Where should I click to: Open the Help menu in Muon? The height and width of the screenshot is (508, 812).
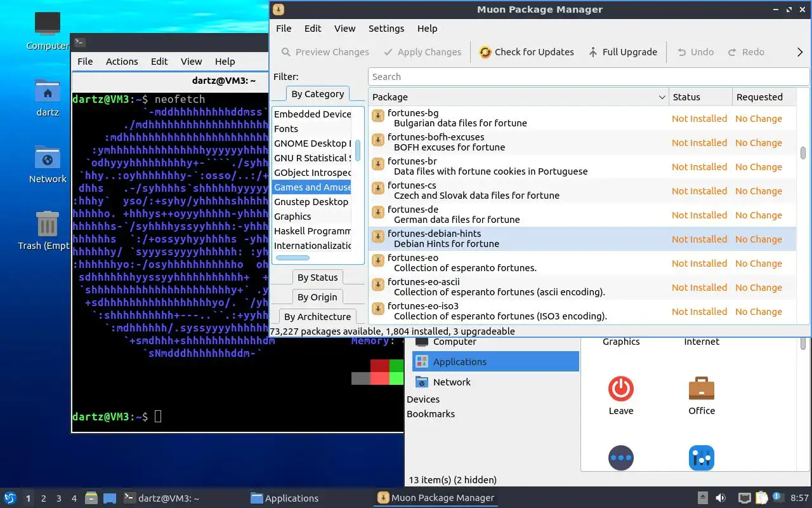427,29
